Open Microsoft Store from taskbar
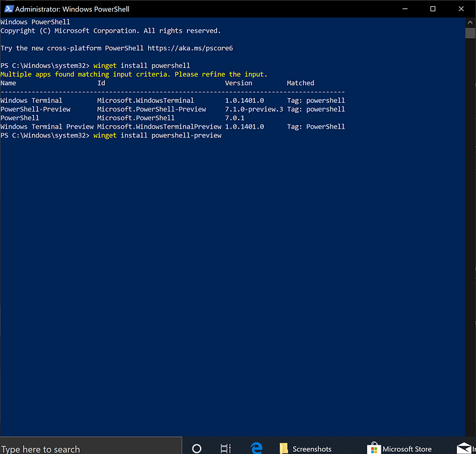This screenshot has height=454, width=476. 400,449
